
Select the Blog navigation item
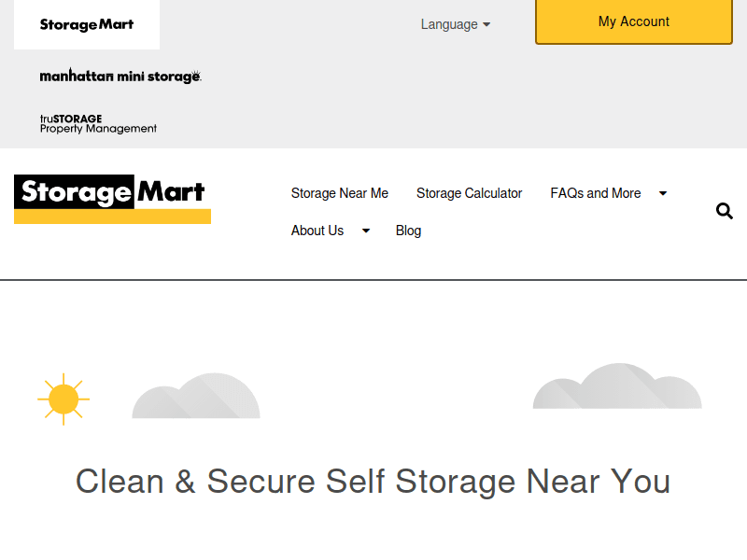pyautogui.click(x=408, y=231)
